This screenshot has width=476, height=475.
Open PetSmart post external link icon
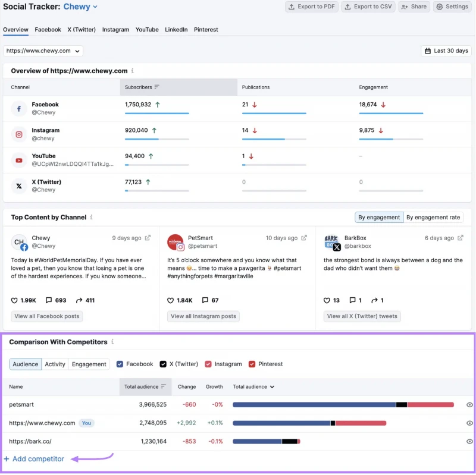click(304, 238)
